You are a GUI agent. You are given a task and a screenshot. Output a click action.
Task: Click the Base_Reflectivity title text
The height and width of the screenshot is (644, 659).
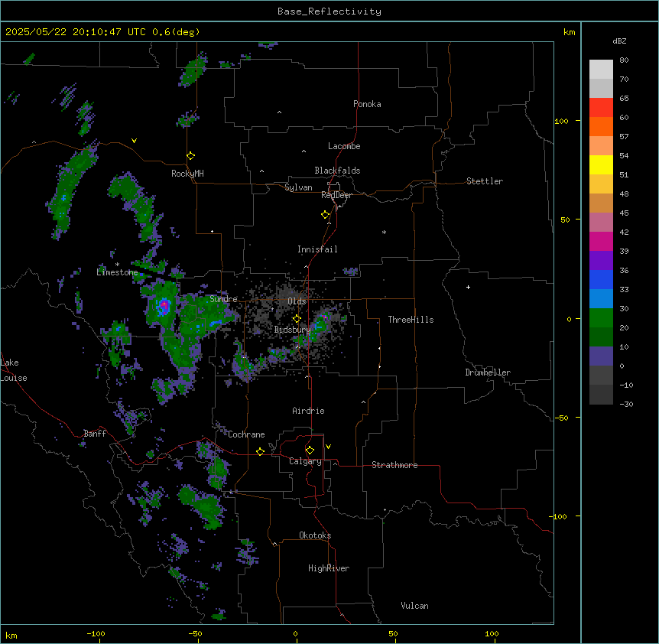pos(329,11)
